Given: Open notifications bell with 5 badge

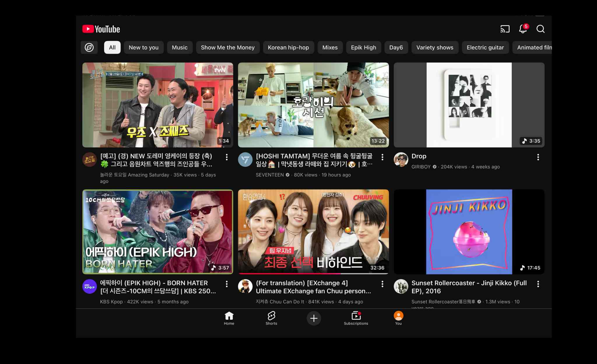Looking at the screenshot, I should 523,29.
